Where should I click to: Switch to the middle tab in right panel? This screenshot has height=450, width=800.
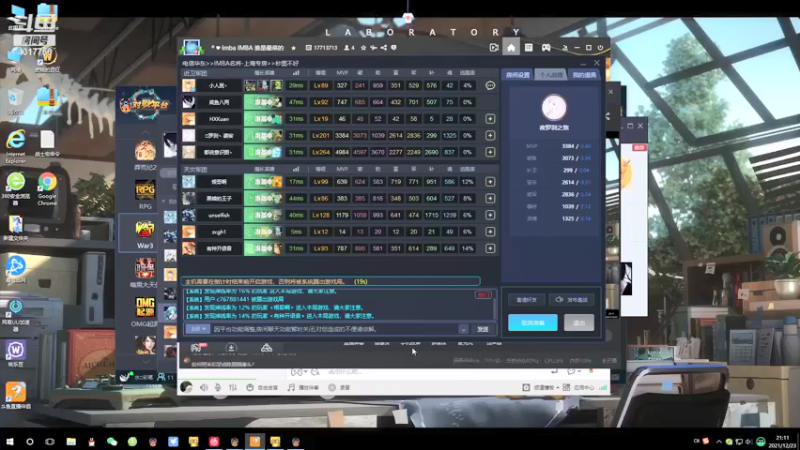click(551, 75)
